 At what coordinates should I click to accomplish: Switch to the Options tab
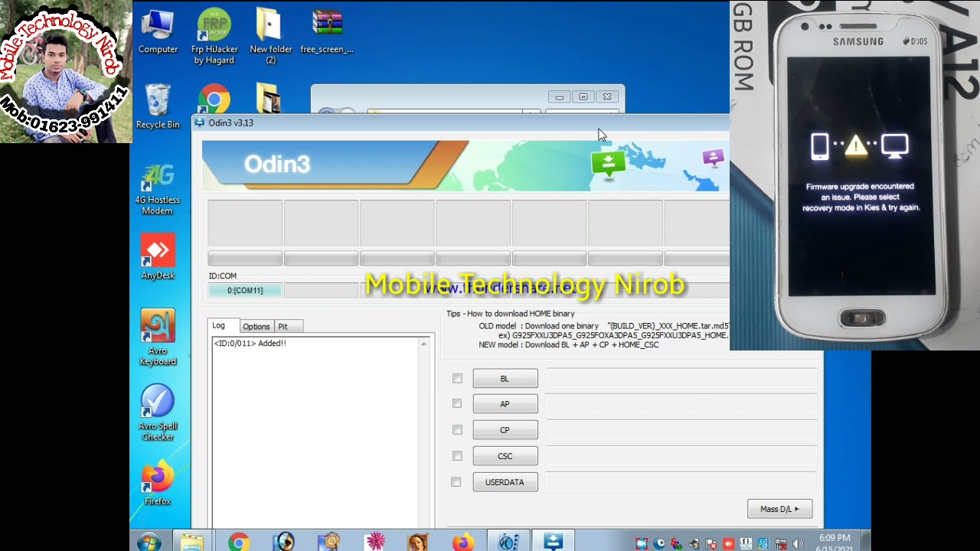click(256, 327)
